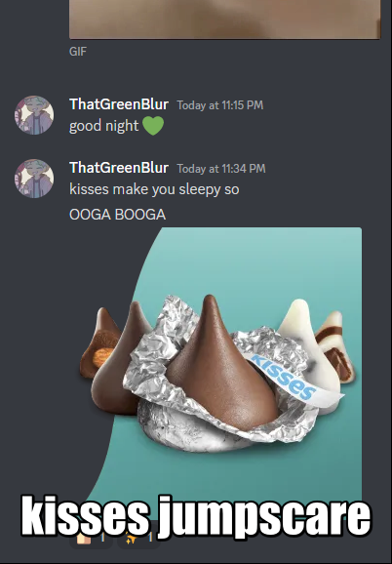Select the OOGA BOOGA message text
Image resolution: width=392 pixels, height=564 pixels.
click(117, 215)
